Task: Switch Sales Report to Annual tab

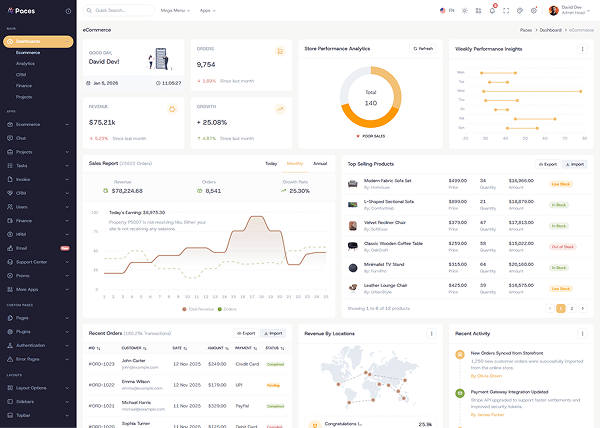Action: pos(320,163)
